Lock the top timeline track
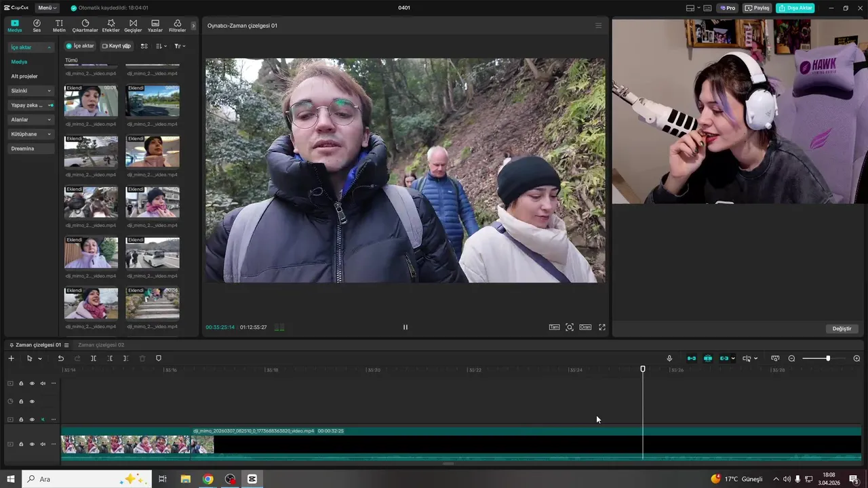This screenshot has height=488, width=868. (21, 384)
